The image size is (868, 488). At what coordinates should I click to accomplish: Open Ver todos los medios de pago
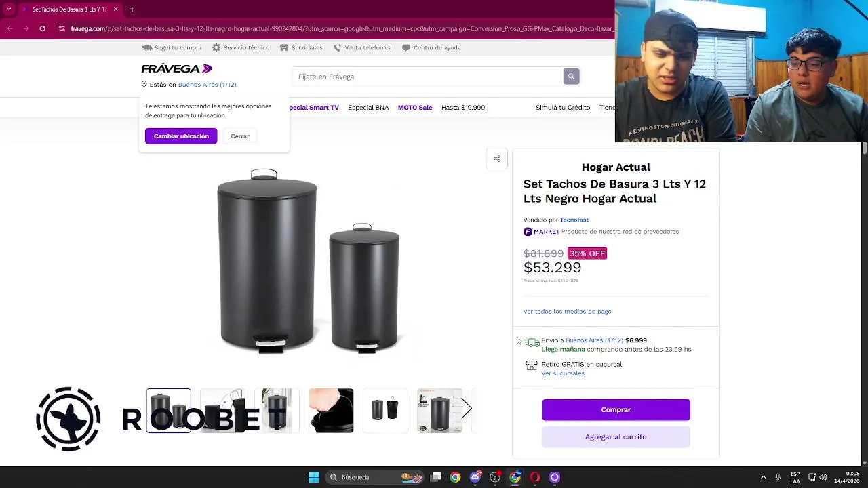click(567, 312)
